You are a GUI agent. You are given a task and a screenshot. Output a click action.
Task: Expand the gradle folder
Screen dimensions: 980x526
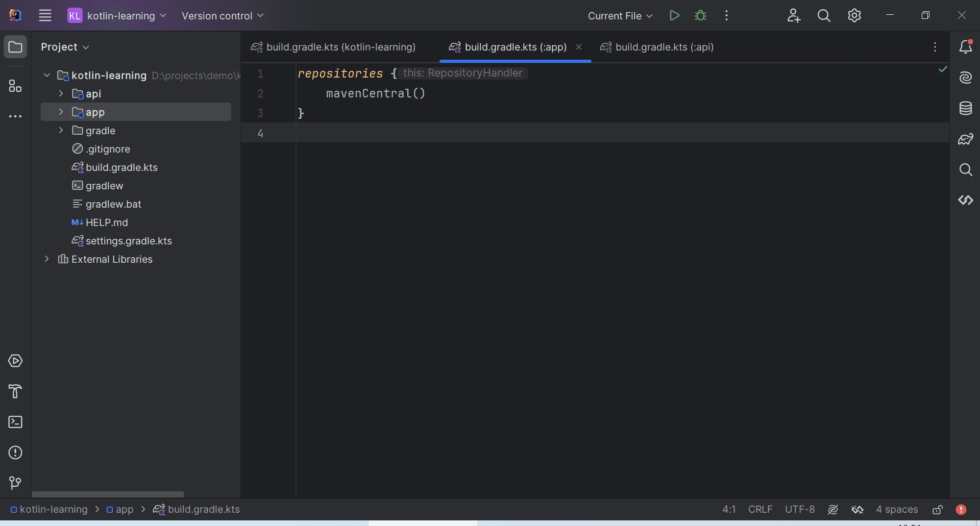(x=61, y=130)
